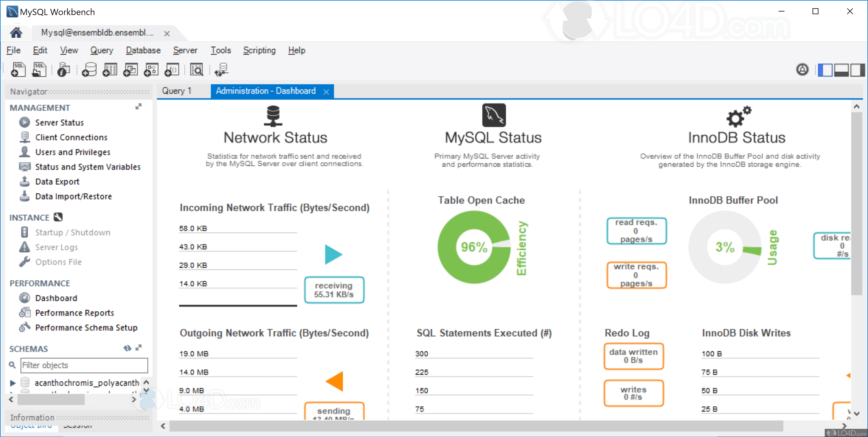The width and height of the screenshot is (868, 437).
Task: Open the search table data tool
Action: (x=197, y=69)
